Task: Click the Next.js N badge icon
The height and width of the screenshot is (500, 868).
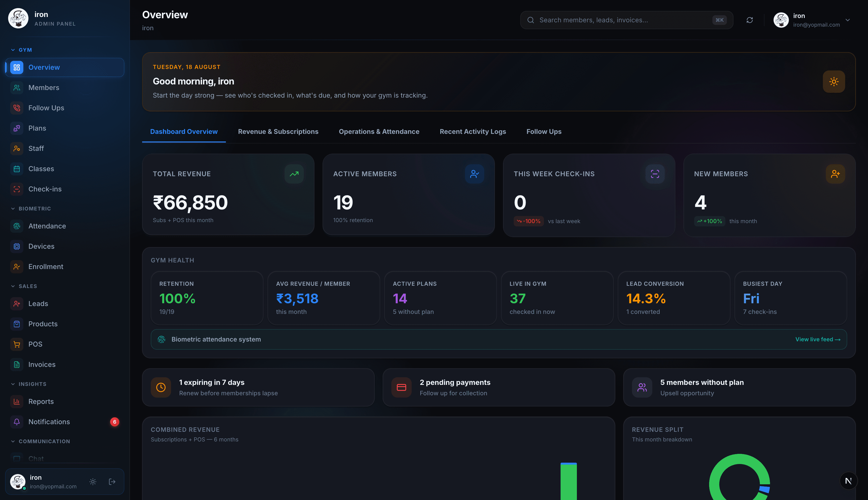Action: (x=848, y=481)
